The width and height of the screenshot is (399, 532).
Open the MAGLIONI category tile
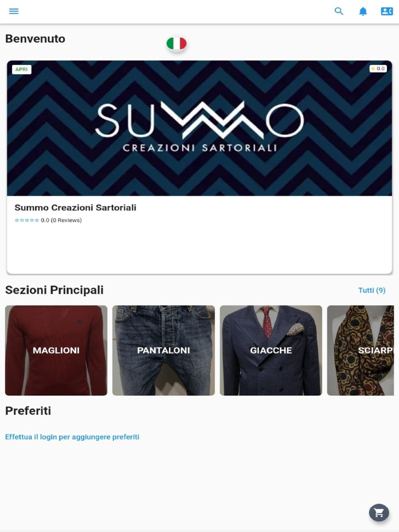56,351
